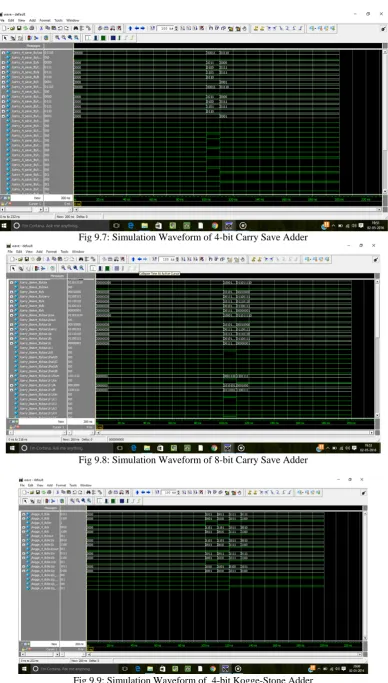
Task: Click Redo icon in 8-bit Carry Save window
Action: tap(72, 259)
